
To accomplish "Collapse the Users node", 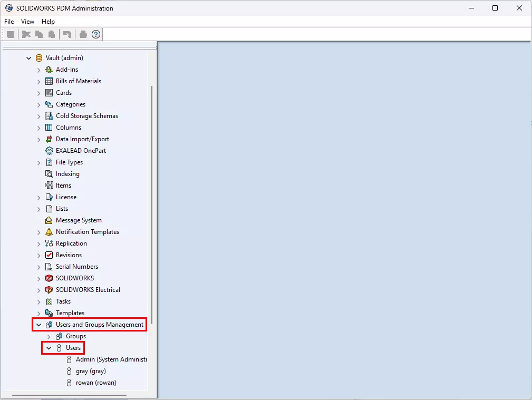I will pyautogui.click(x=49, y=348).
